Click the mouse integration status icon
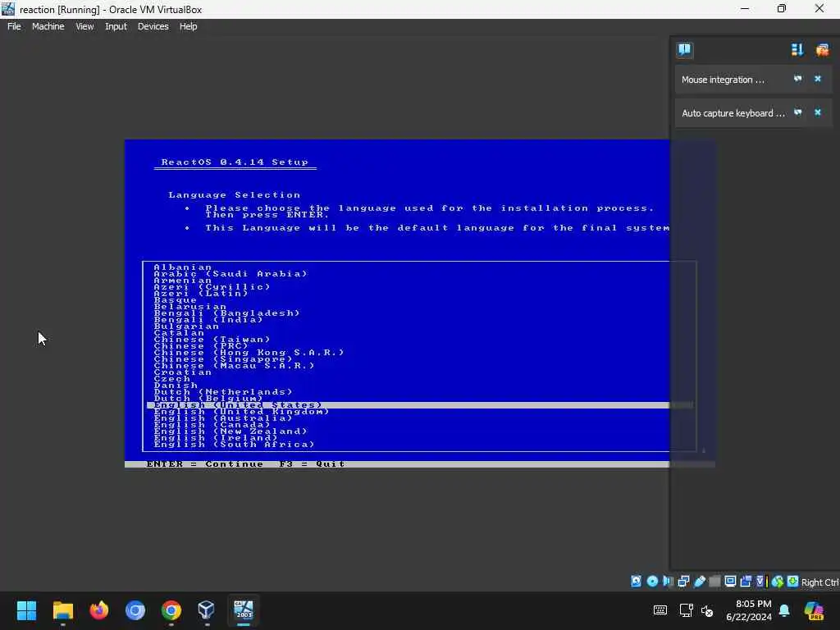The height and width of the screenshot is (630, 840). (x=778, y=582)
